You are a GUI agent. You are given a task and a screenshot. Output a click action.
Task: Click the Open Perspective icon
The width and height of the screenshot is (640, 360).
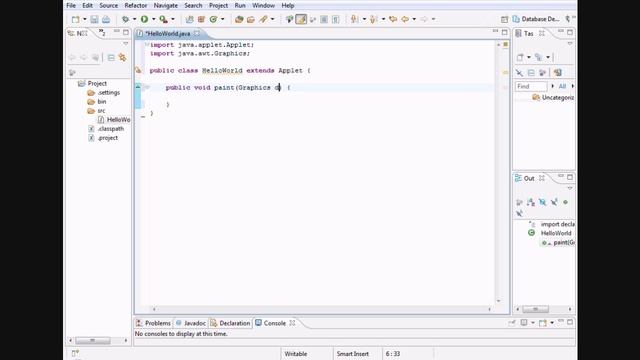504,19
